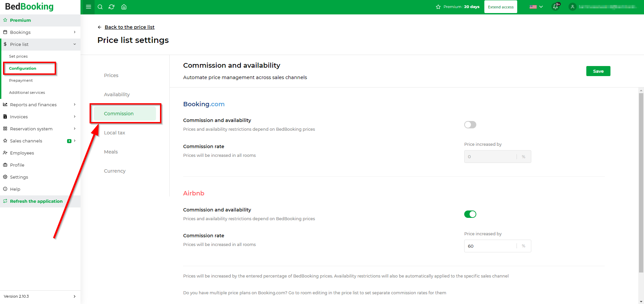The image size is (644, 304).
Task: Click the Airbnb heading
Action: tap(194, 193)
